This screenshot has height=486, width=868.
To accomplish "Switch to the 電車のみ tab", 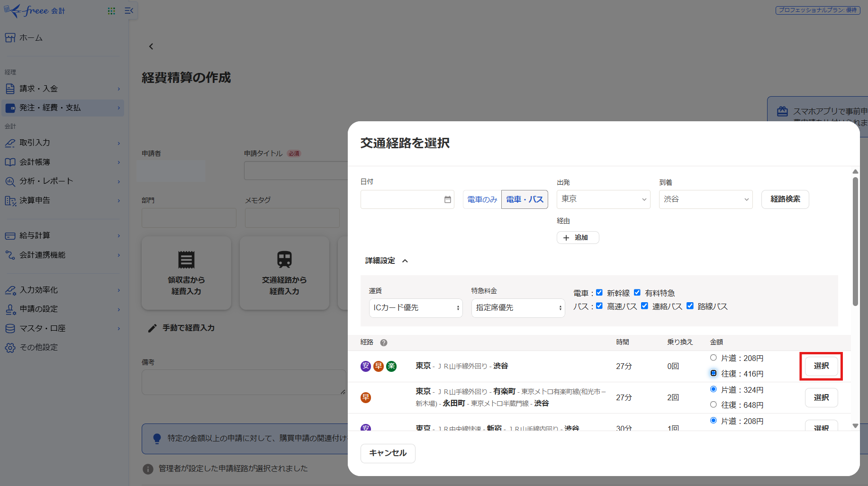I will point(481,199).
